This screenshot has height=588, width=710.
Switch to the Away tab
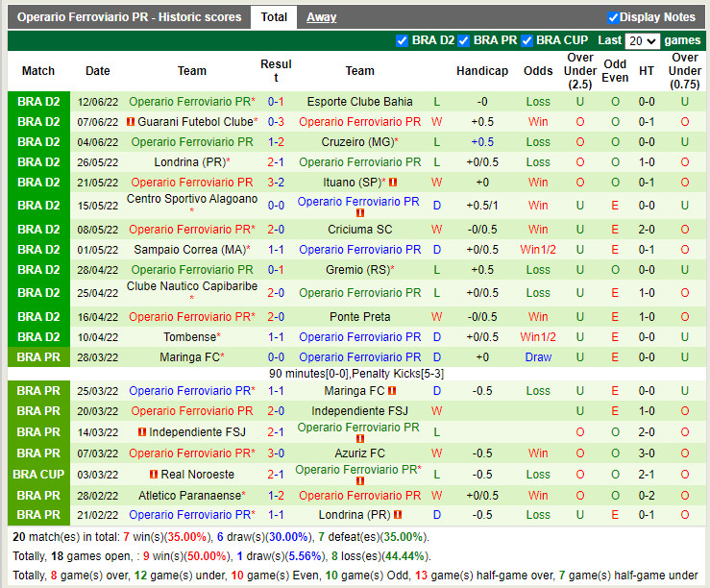coord(321,17)
